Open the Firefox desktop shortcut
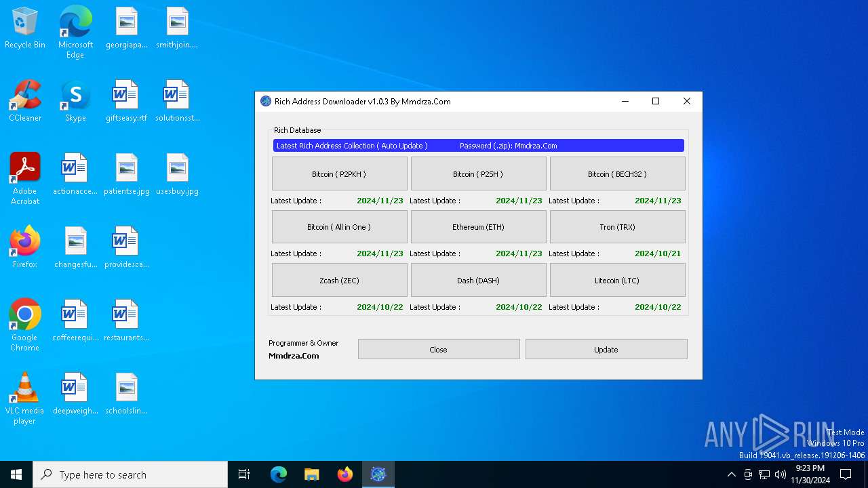The image size is (868, 488). tap(25, 248)
